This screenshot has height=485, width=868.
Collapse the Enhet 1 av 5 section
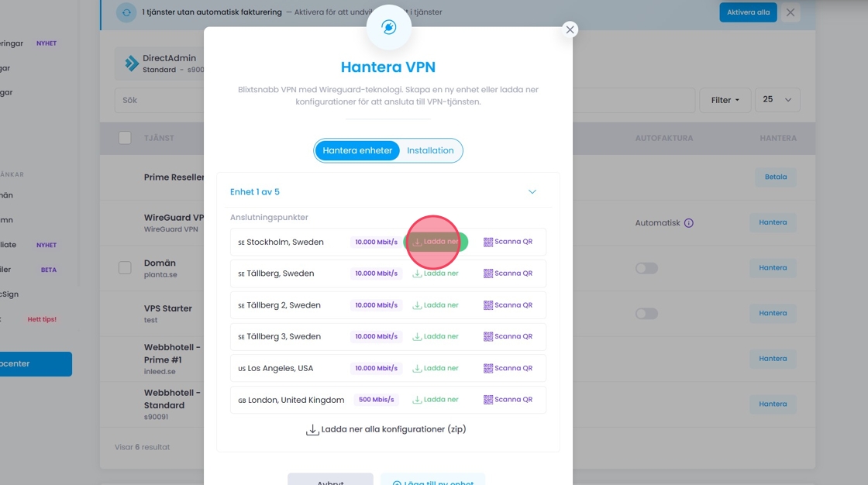[532, 192]
